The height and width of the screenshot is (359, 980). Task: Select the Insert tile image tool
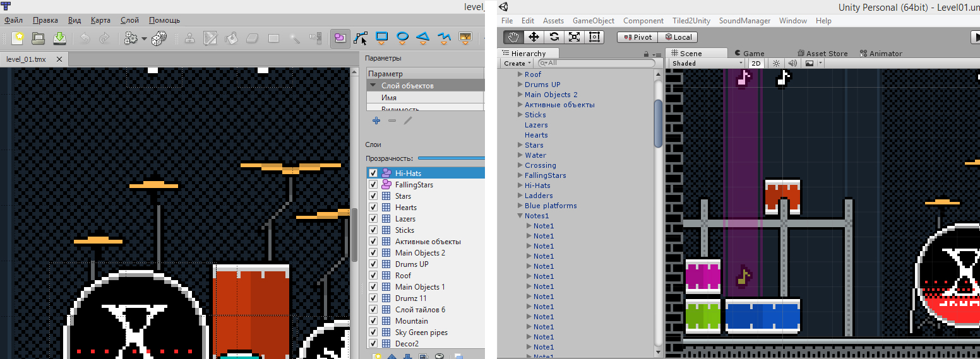(x=465, y=38)
